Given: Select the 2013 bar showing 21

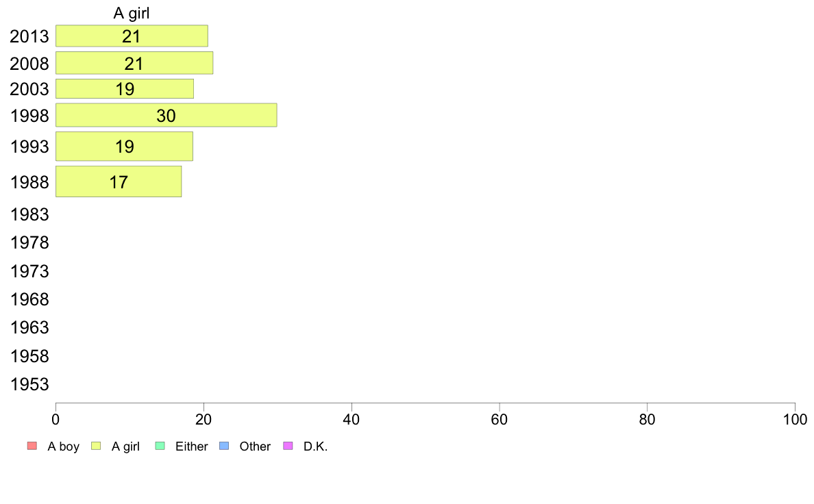Looking at the screenshot, I should (132, 36).
